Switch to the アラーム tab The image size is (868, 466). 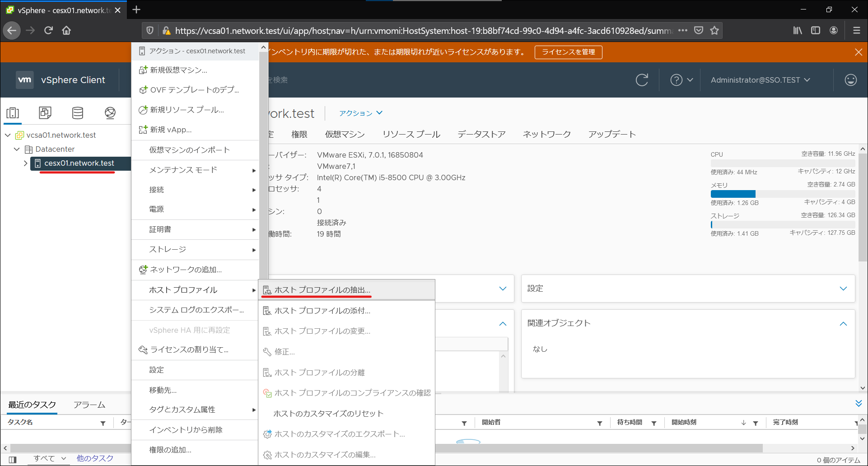pos(89,405)
